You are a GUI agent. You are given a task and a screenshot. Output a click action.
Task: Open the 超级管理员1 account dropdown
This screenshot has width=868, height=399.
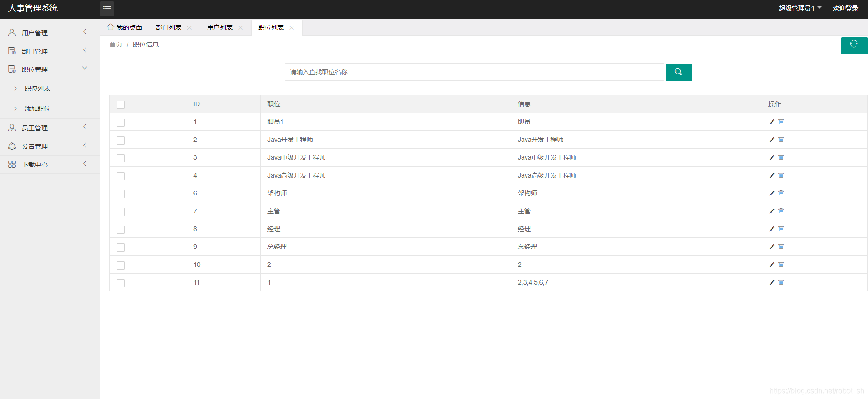coord(800,8)
